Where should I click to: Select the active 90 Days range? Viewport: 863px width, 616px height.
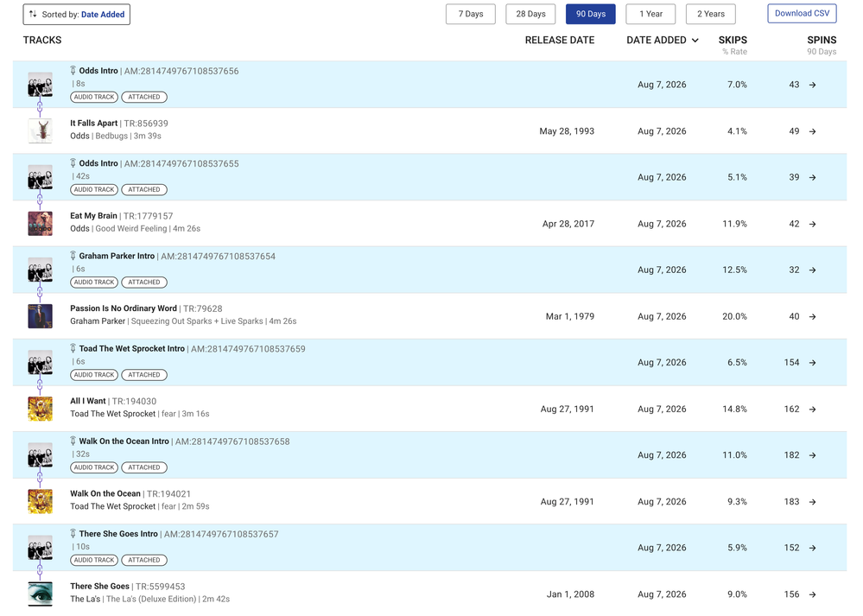591,14
